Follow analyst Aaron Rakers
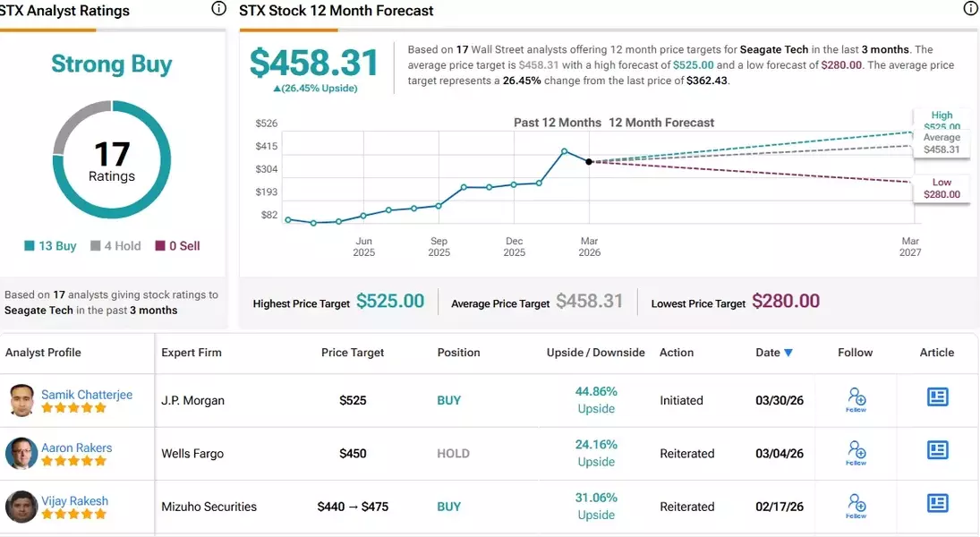This screenshot has height=537, width=980. (x=856, y=452)
